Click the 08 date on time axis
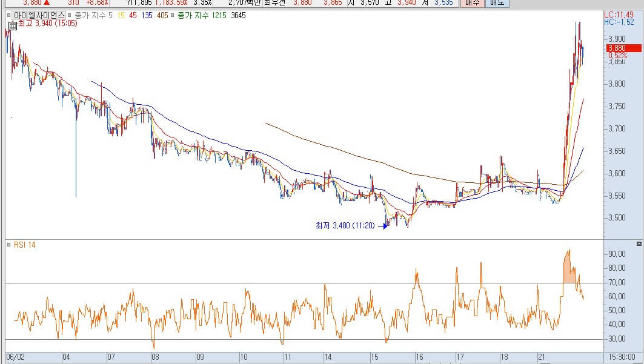Screen dimensions: 644x364 pos(155,357)
